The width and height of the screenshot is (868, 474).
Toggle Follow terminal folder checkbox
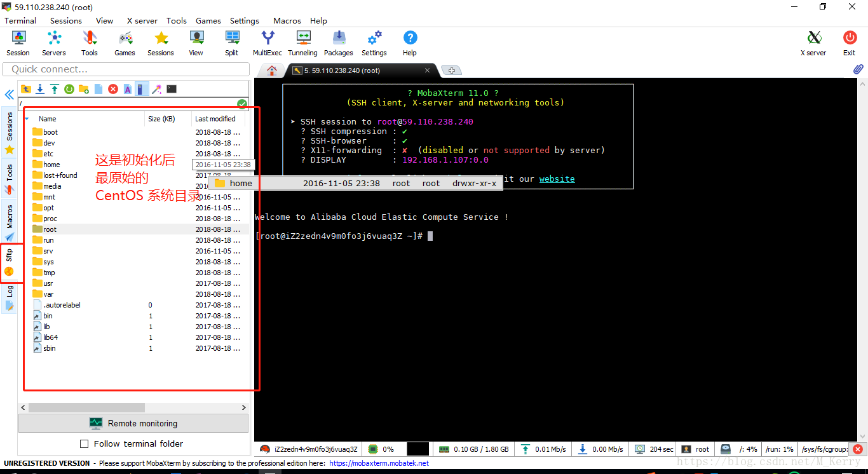tap(85, 444)
